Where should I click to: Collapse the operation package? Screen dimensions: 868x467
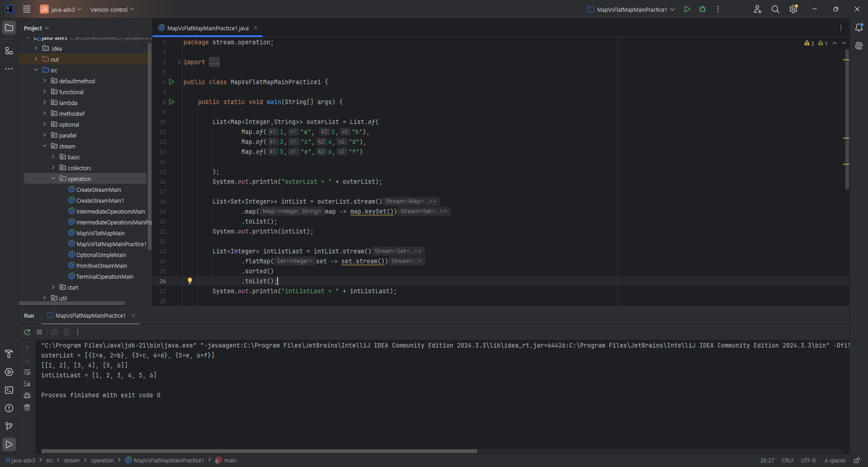53,178
